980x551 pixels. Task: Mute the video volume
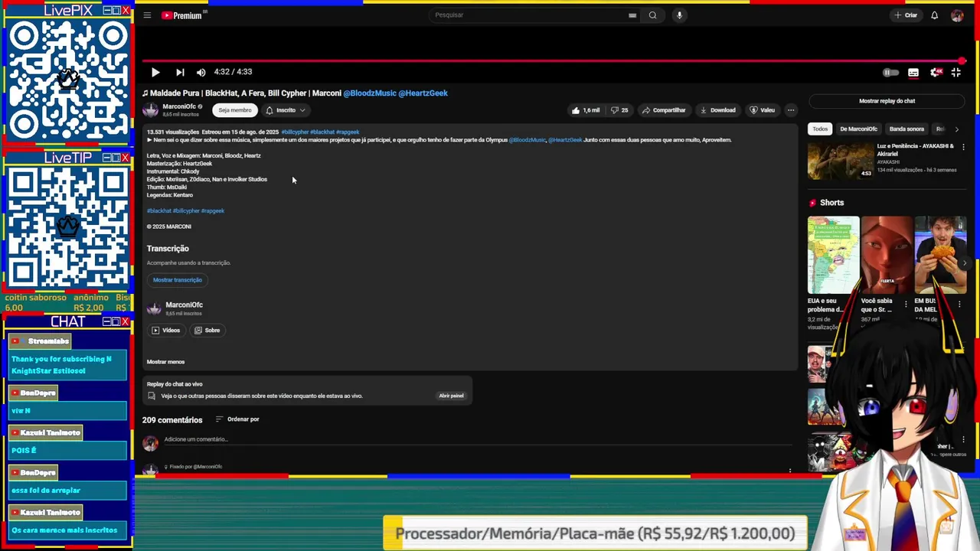[x=201, y=72]
